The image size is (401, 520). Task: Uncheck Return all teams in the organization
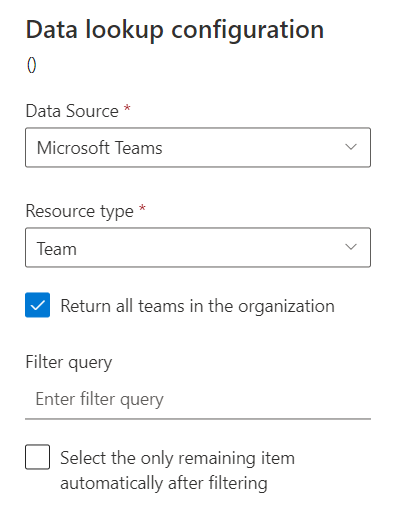coord(37,305)
